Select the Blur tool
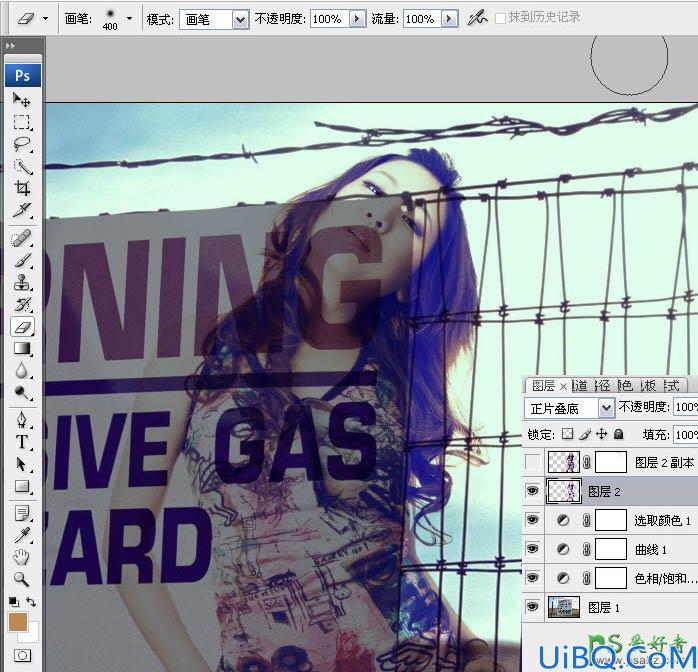Viewport: 698px width, 672px height. point(21,371)
